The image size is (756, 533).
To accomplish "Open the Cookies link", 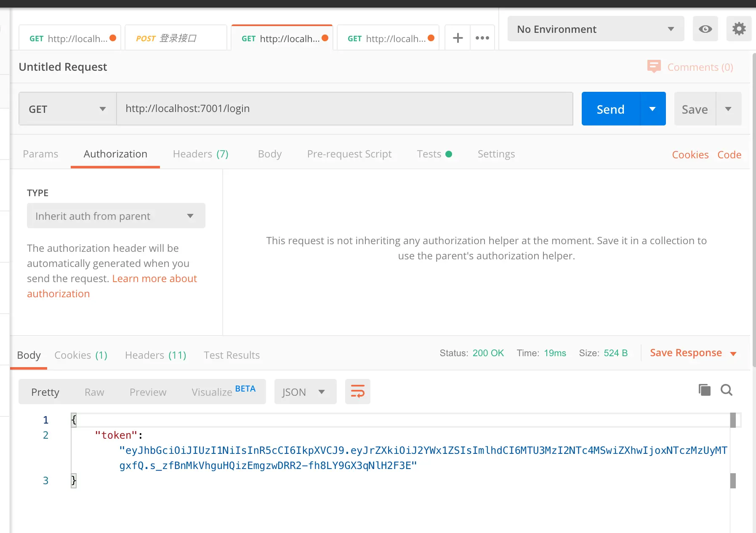I will (x=690, y=155).
